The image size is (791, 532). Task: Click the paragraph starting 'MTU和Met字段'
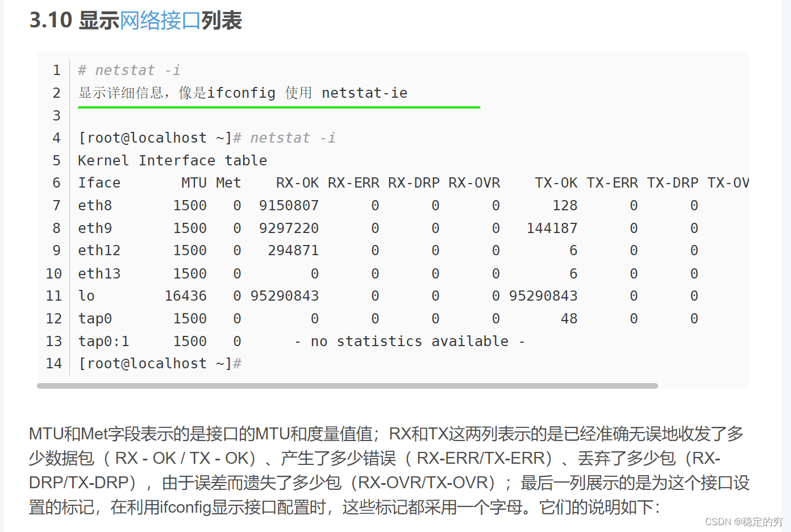(389, 470)
